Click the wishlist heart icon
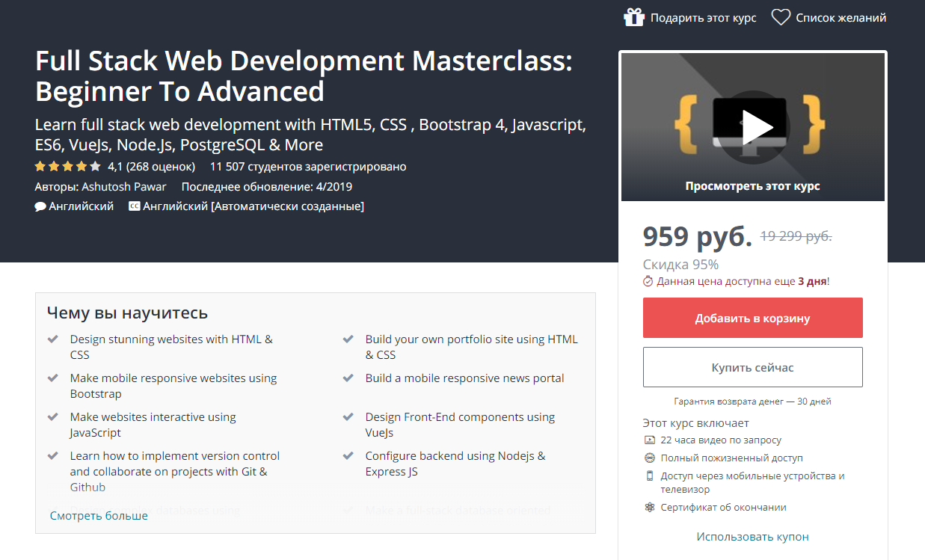925x560 pixels. pos(781,17)
